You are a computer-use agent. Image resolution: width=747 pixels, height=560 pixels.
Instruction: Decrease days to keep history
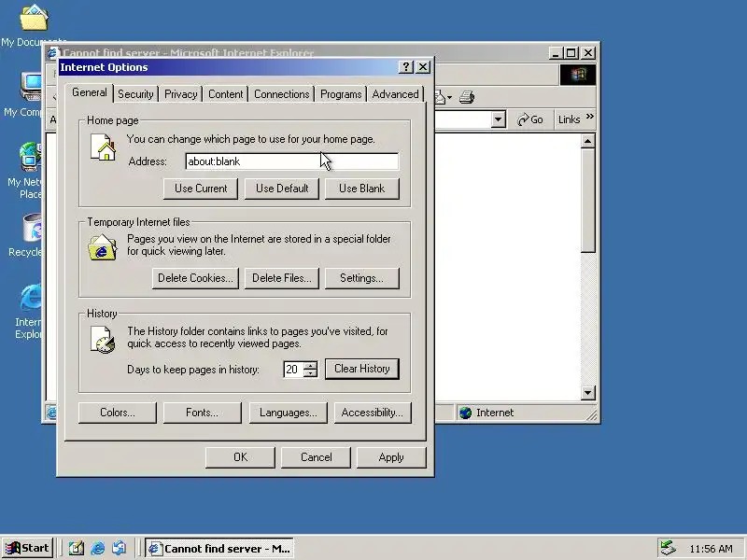(x=311, y=373)
